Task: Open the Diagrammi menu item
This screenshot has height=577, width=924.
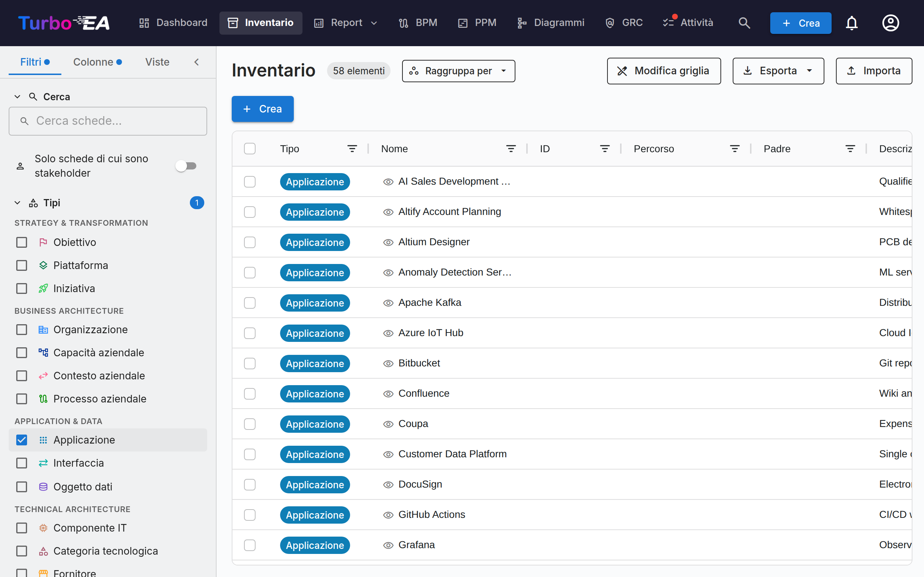Action: tap(550, 23)
